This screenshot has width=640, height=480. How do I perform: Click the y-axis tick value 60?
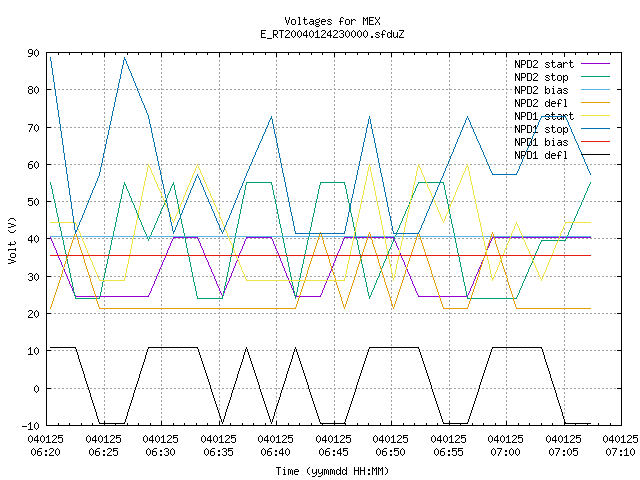33,165
